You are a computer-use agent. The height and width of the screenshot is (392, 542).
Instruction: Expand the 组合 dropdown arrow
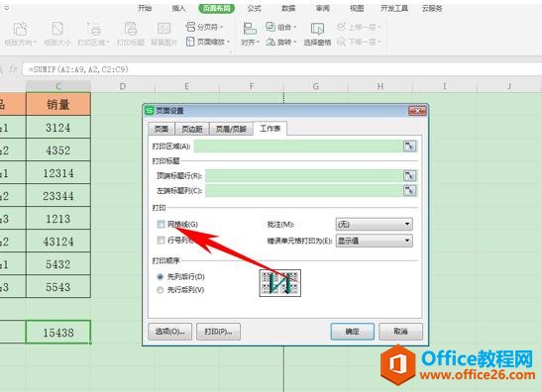295,27
